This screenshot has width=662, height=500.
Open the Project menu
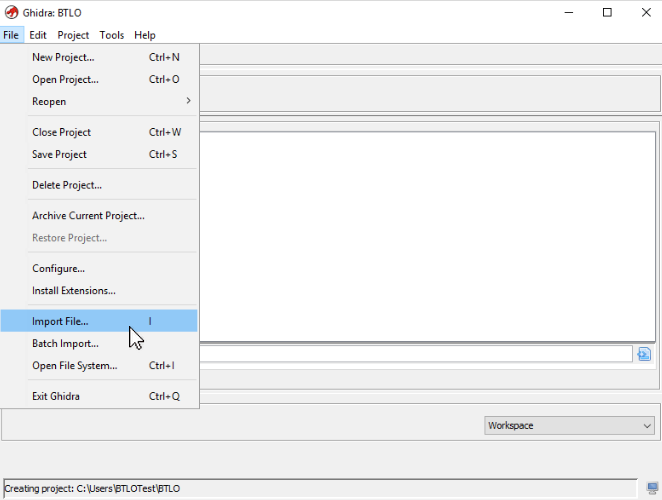[x=73, y=35]
